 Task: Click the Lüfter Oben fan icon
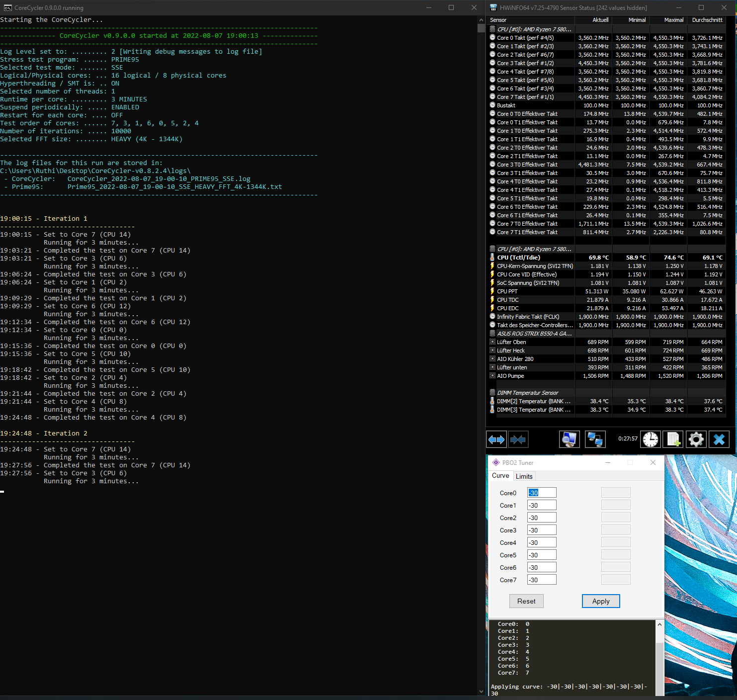(492, 342)
